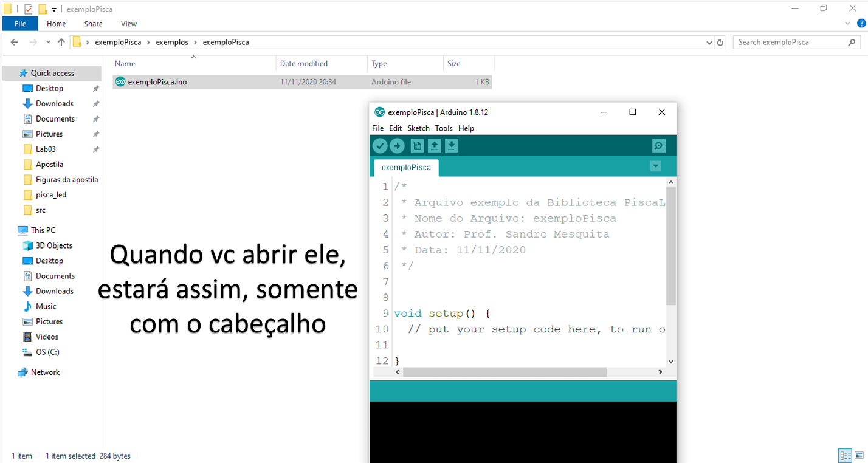The image size is (868, 463).
Task: Go up one folder level arrow
Action: point(61,42)
